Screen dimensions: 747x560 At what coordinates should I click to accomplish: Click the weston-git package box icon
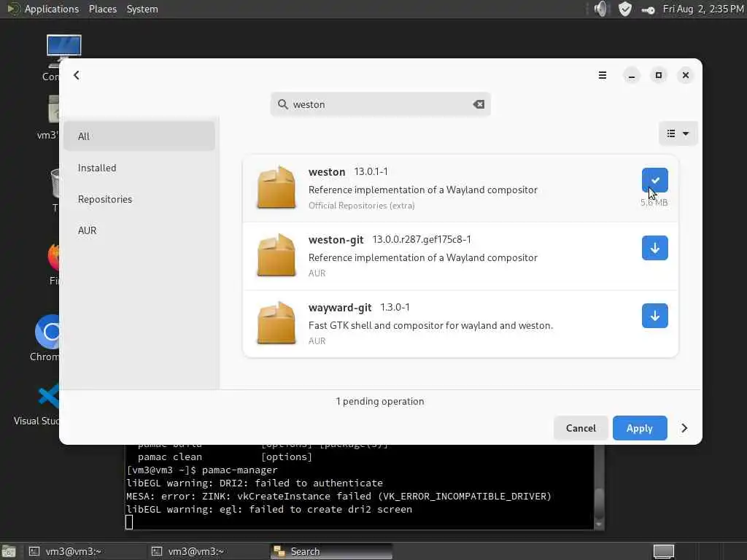276,255
